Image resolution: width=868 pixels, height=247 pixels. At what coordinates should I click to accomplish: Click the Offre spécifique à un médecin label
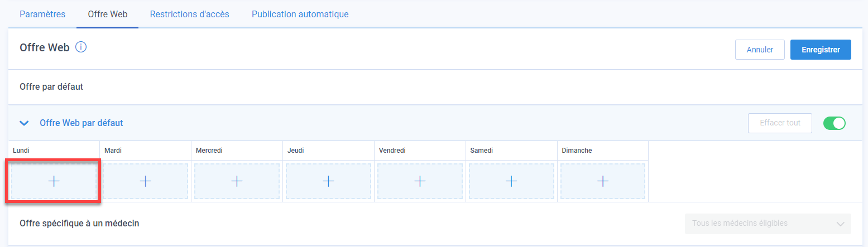(x=79, y=224)
